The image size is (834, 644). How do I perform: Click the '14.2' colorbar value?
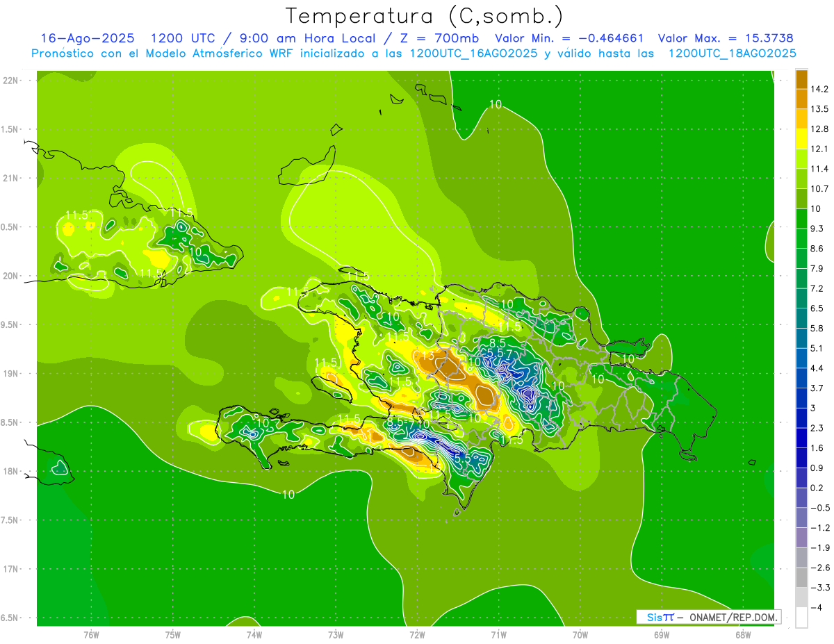coord(819,89)
